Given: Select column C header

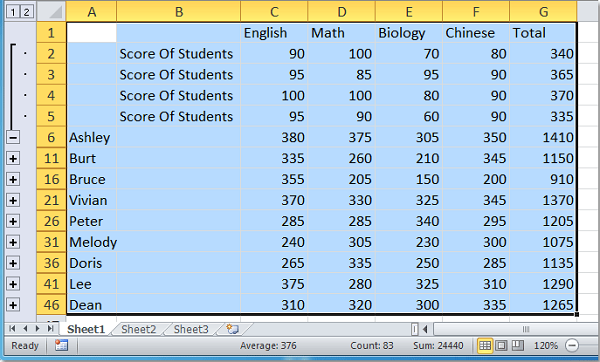Looking at the screenshot, I should tap(274, 11).
